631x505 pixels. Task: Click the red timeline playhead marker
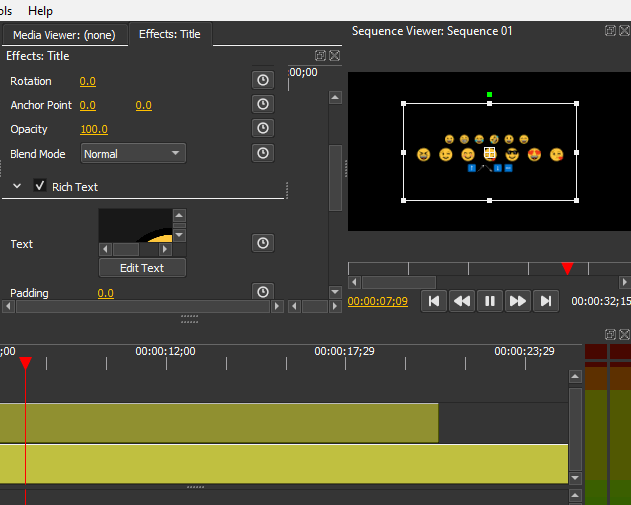click(x=25, y=363)
